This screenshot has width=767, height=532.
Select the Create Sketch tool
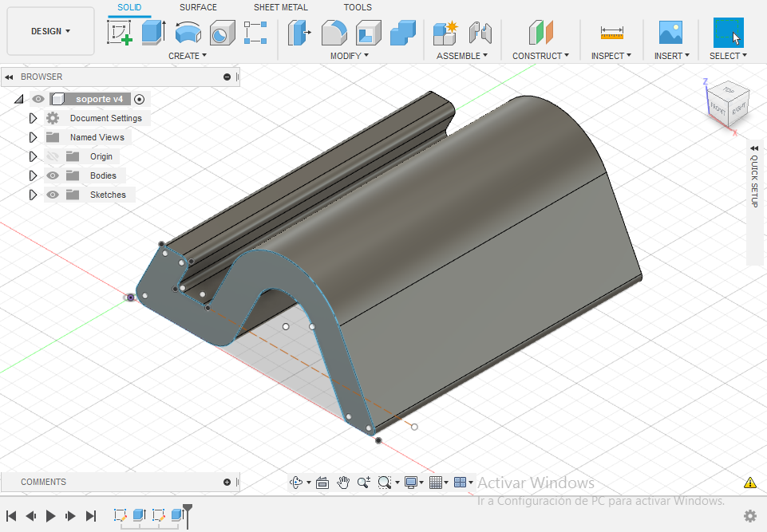[x=120, y=32]
